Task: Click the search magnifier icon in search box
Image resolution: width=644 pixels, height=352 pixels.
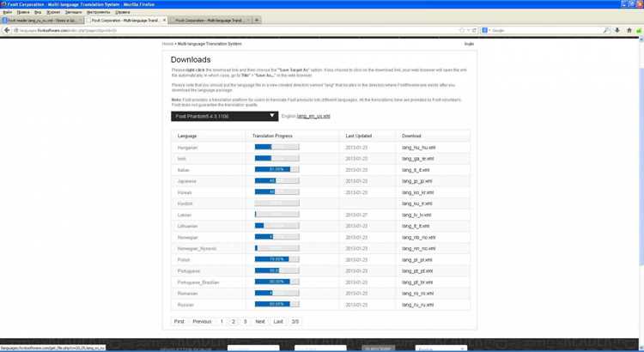Action: (606, 30)
